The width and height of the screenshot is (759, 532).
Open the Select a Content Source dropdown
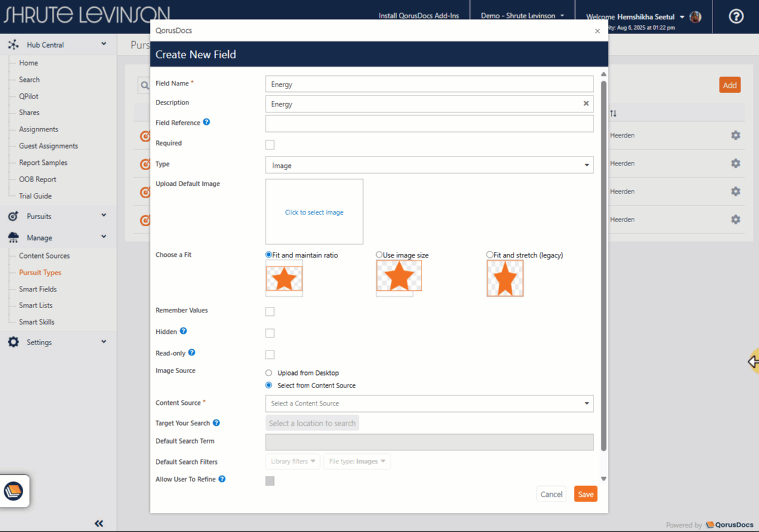point(429,404)
